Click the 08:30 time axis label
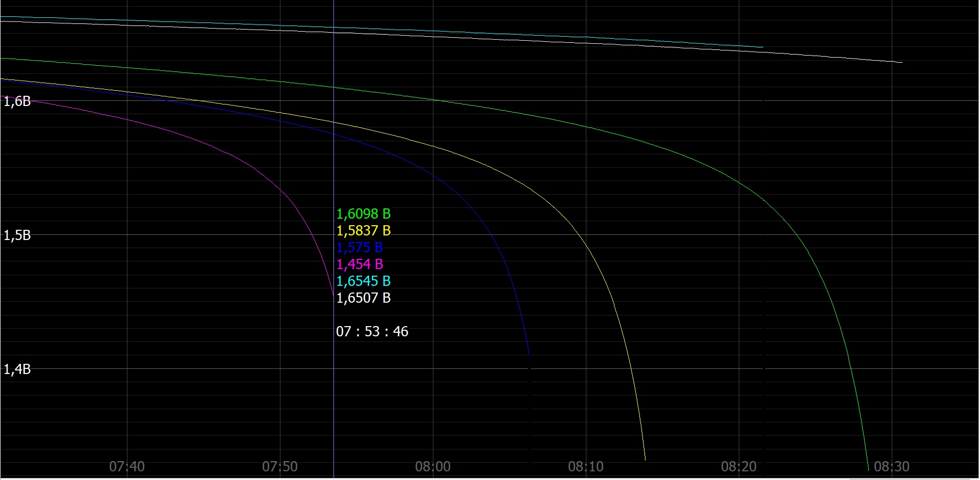This screenshot has width=980, height=480. 892,466
